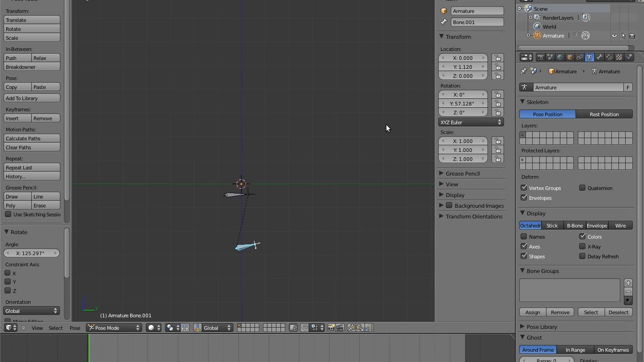Open the Object properties tab (cube icon)
The width and height of the screenshot is (644, 362).
coord(570,57)
